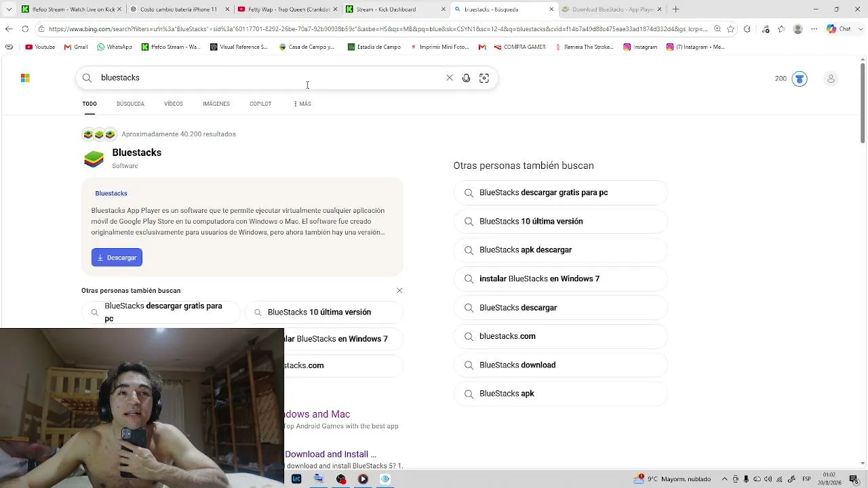Click the address bar URL field

pos(378,29)
